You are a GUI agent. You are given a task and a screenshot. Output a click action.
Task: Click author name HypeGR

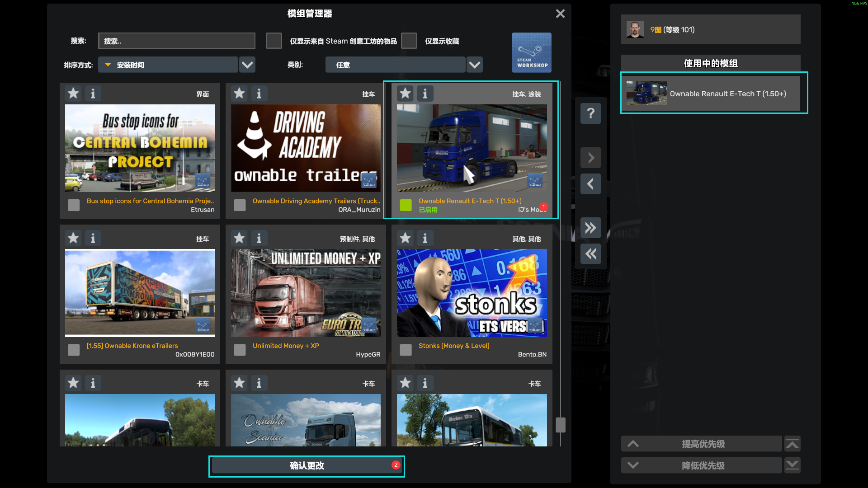[368, 355]
